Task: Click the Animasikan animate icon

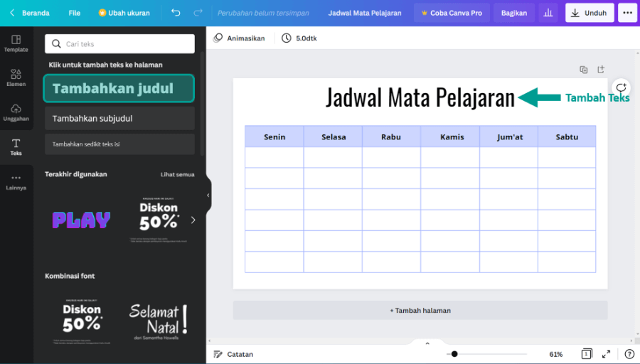Action: click(x=218, y=38)
